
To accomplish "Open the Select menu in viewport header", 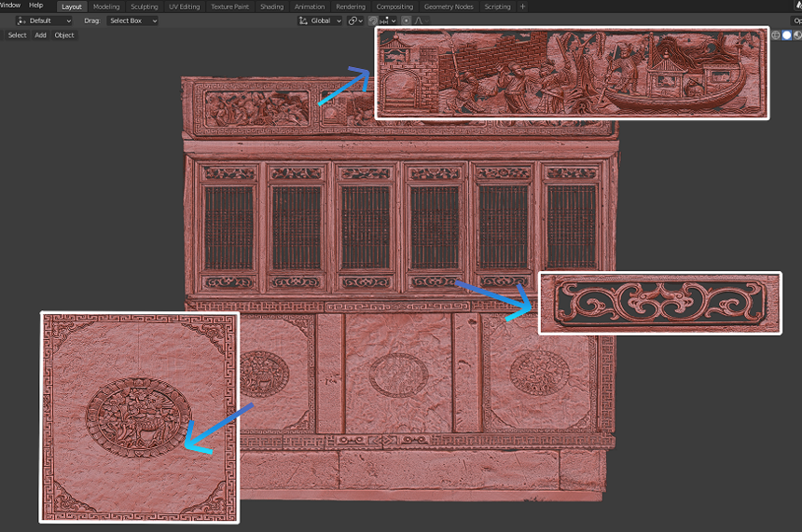I will coord(17,35).
